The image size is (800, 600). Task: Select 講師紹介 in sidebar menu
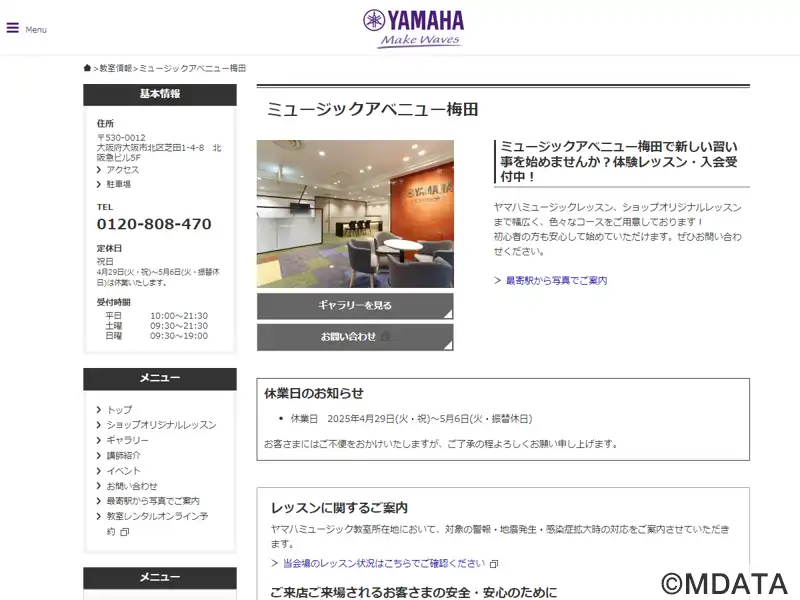click(x=123, y=456)
